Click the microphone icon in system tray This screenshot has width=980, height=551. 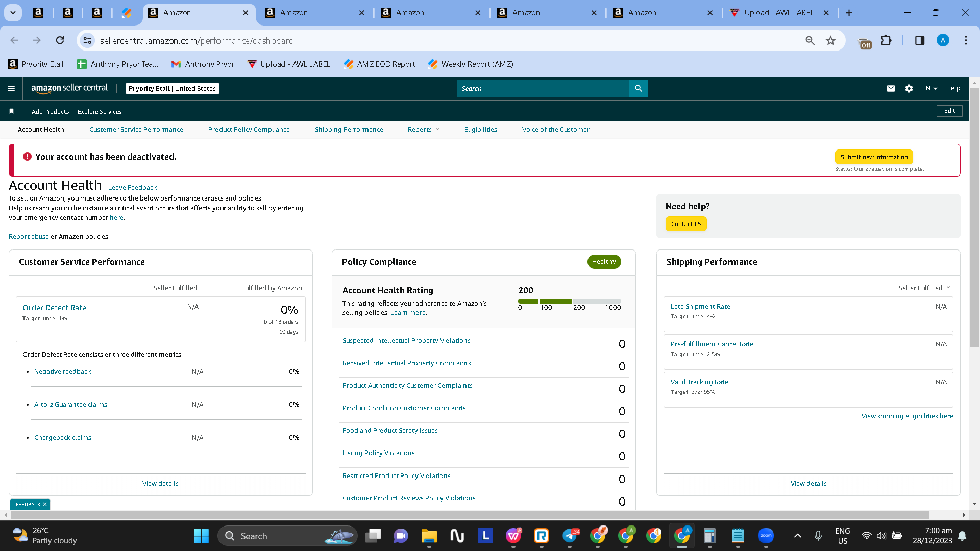(818, 536)
